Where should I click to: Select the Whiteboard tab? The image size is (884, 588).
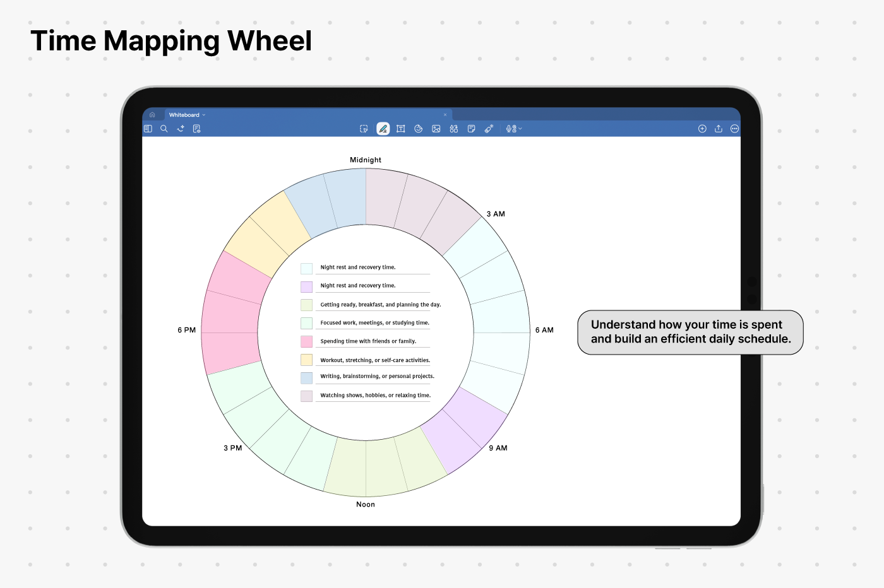pyautogui.click(x=184, y=115)
